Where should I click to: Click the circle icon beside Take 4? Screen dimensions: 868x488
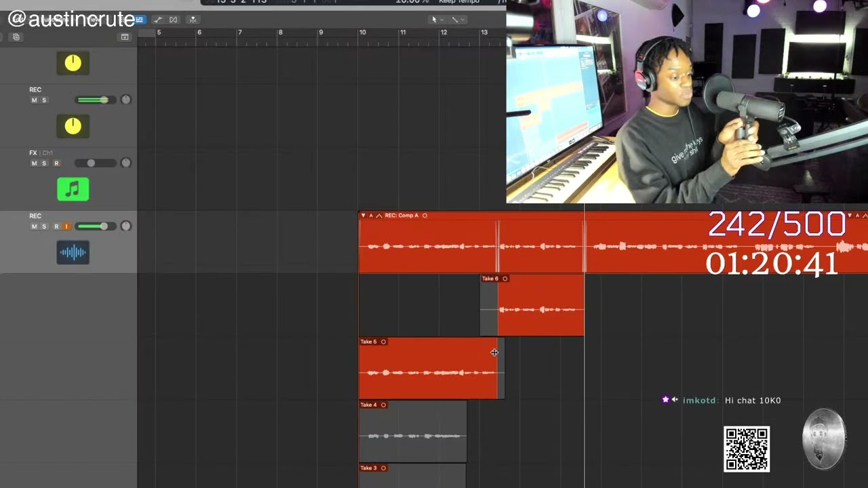click(384, 405)
